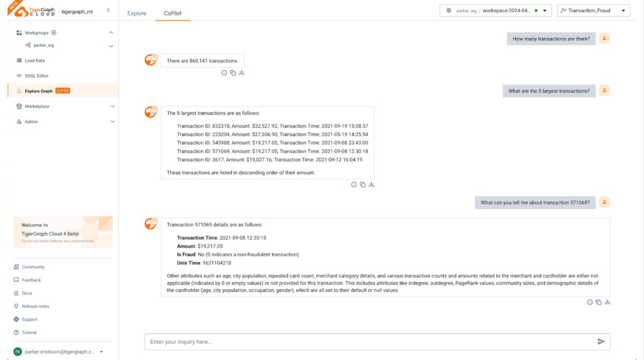Switch to the CoPilot tab
Image resolution: width=644 pixels, height=360 pixels.
coord(172,12)
